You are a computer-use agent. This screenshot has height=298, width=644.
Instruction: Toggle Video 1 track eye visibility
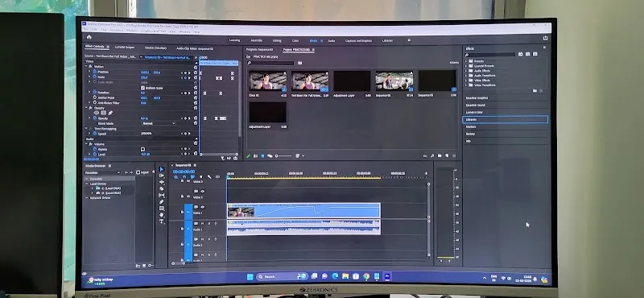click(202, 207)
